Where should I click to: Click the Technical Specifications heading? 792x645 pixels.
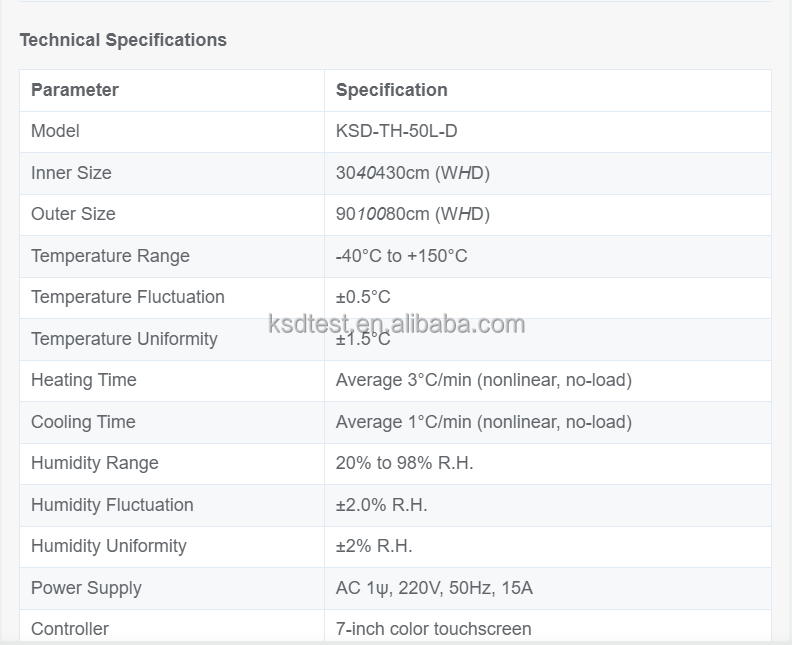point(123,40)
